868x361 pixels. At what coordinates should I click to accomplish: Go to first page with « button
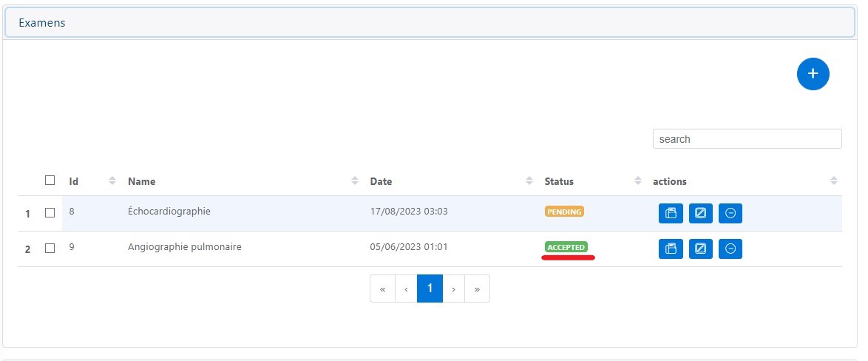[x=382, y=289]
